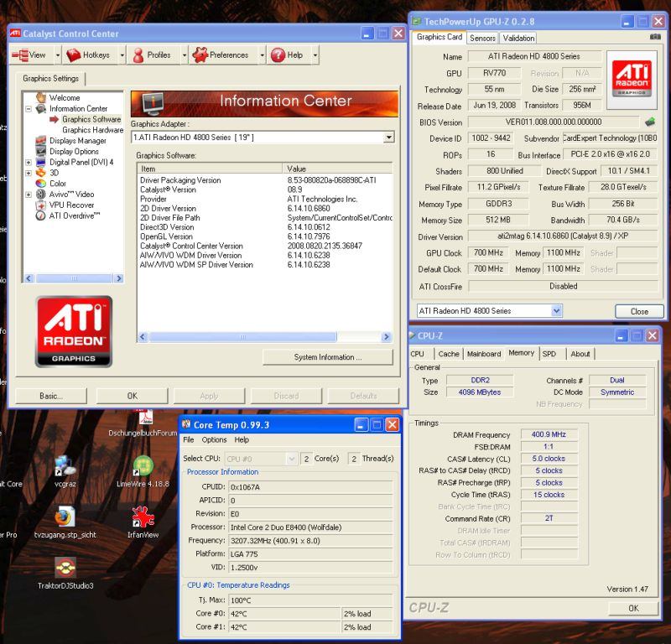Collapse the Information Center tree node
Viewport: 671px width, 644px height.
[29, 109]
